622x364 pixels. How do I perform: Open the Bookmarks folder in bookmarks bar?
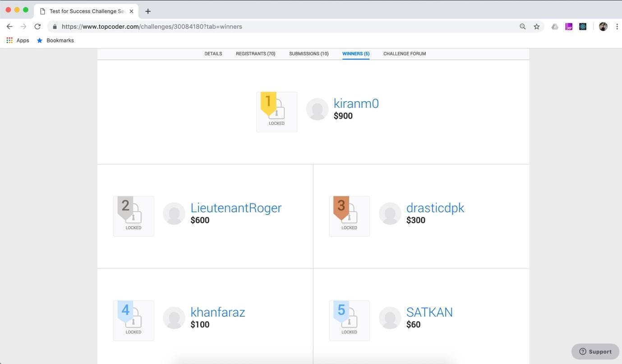tap(55, 41)
